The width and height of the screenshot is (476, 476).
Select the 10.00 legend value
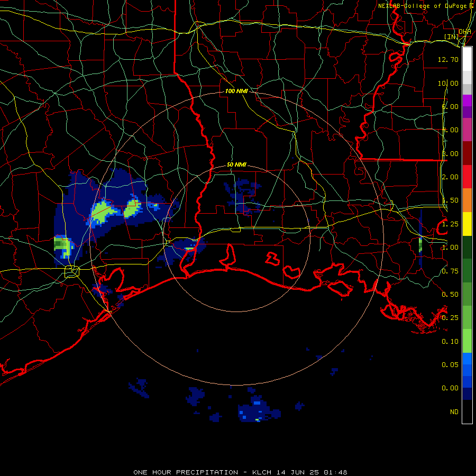[448, 83]
